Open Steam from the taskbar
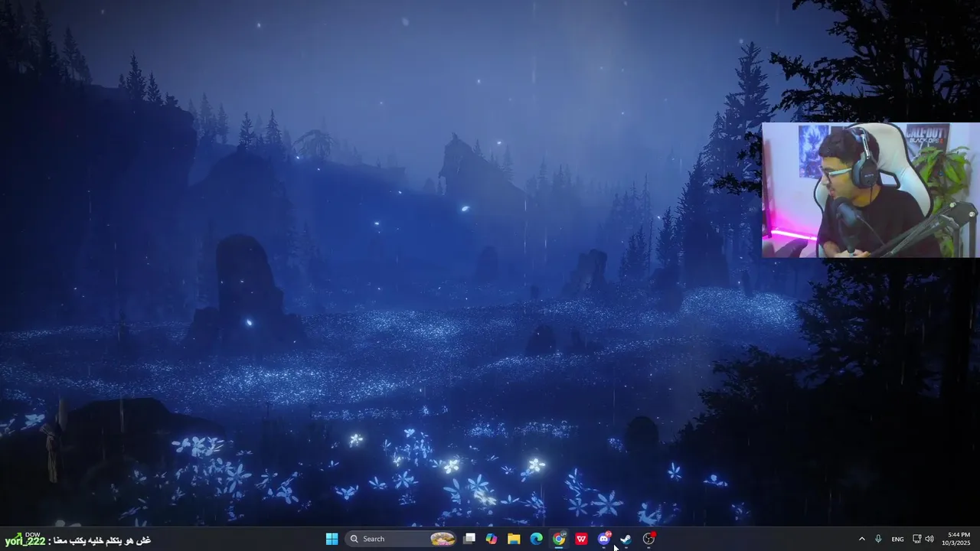 pyautogui.click(x=626, y=539)
